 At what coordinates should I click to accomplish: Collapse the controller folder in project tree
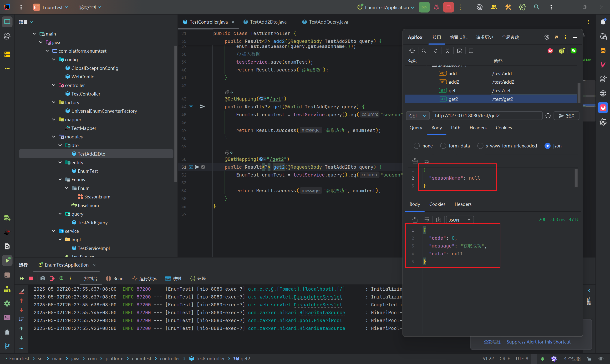[54, 85]
